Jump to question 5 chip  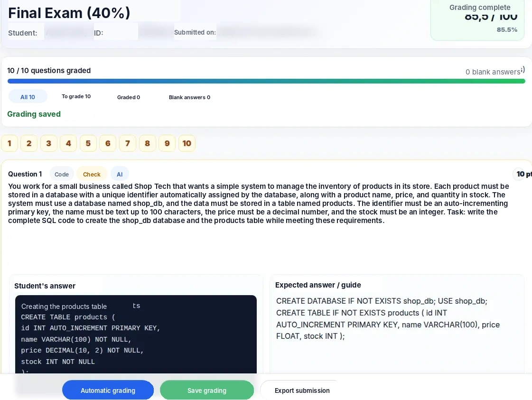88,143
